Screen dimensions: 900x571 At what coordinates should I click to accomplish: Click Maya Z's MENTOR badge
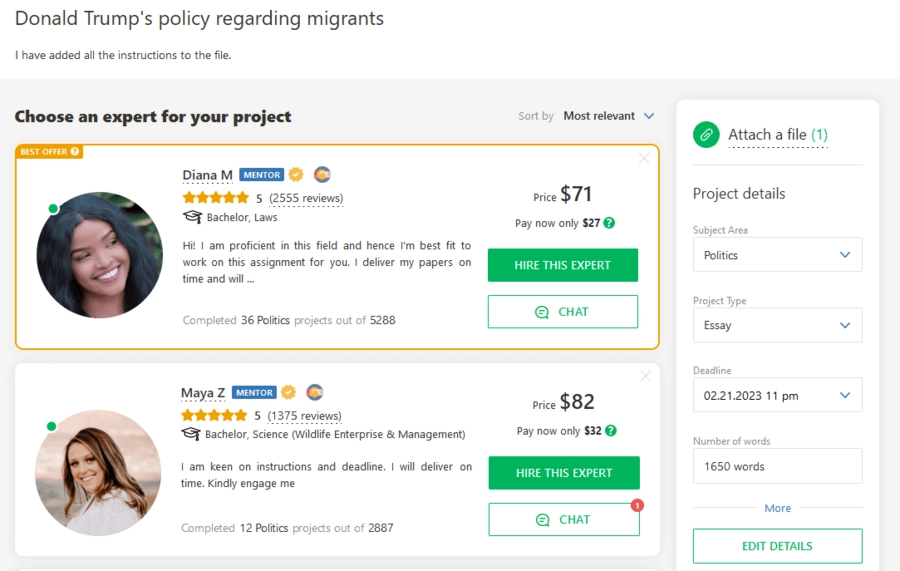pos(254,393)
